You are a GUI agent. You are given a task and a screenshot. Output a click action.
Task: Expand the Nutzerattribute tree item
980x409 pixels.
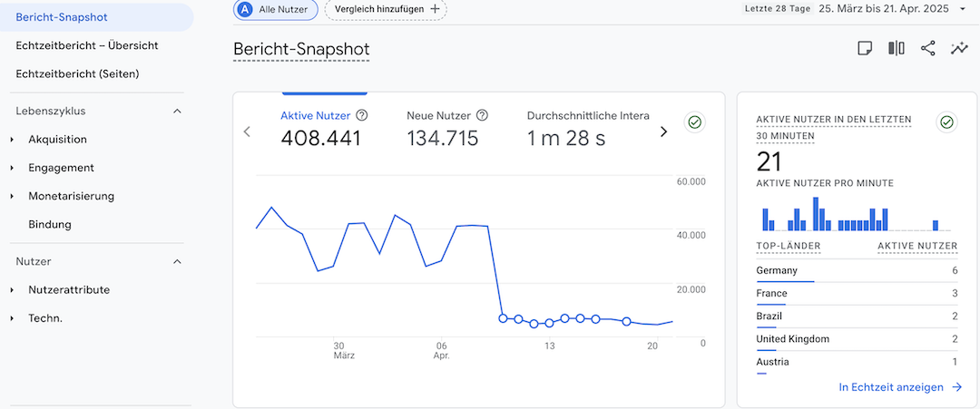(12, 290)
